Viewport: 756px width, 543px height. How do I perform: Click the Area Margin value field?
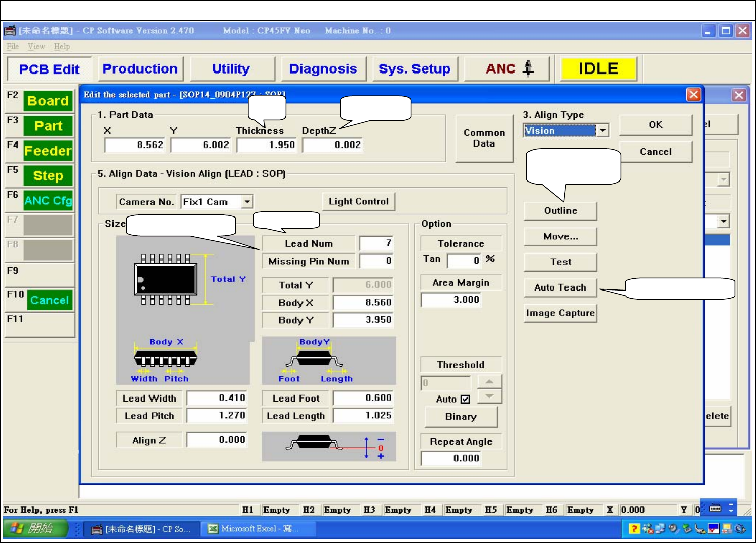(x=451, y=300)
